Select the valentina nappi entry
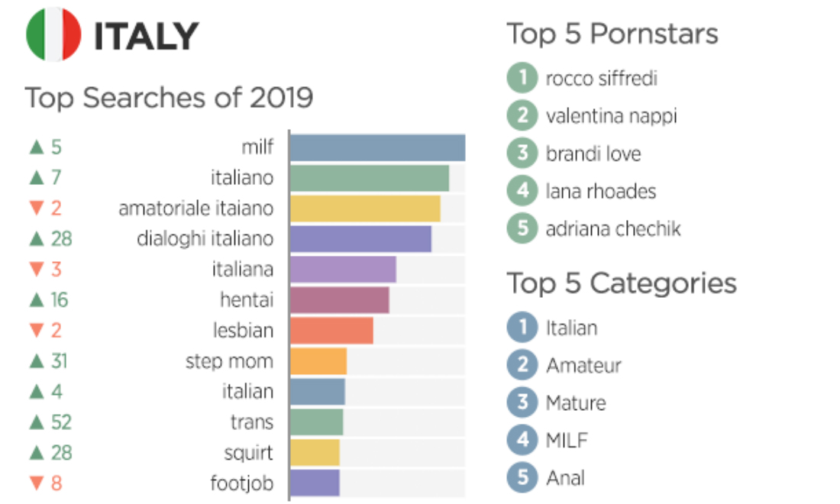The height and width of the screenshot is (504, 840). tap(611, 116)
